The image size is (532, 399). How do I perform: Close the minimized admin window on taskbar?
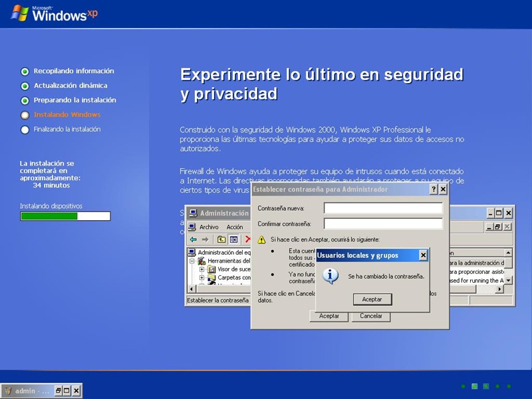76,391
